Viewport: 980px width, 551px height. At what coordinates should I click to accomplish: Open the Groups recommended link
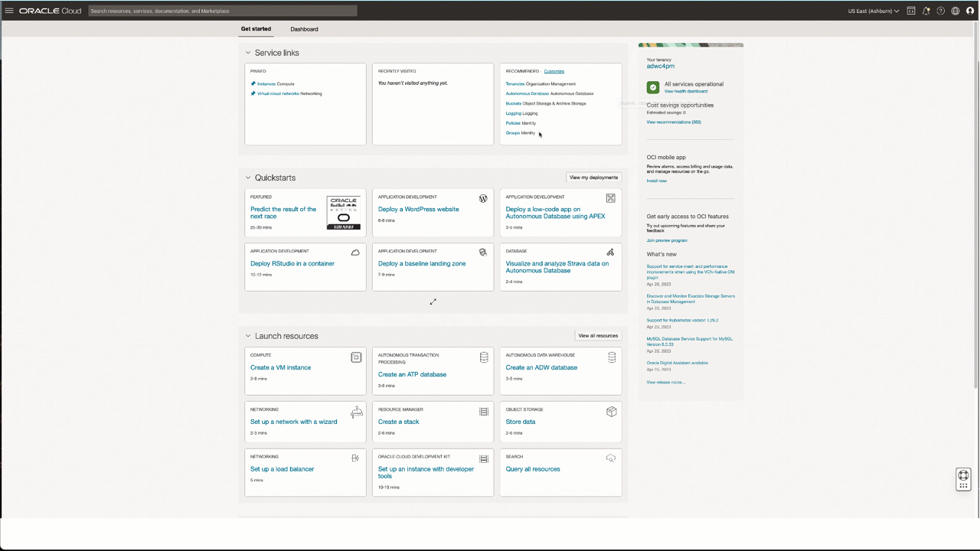tap(513, 133)
